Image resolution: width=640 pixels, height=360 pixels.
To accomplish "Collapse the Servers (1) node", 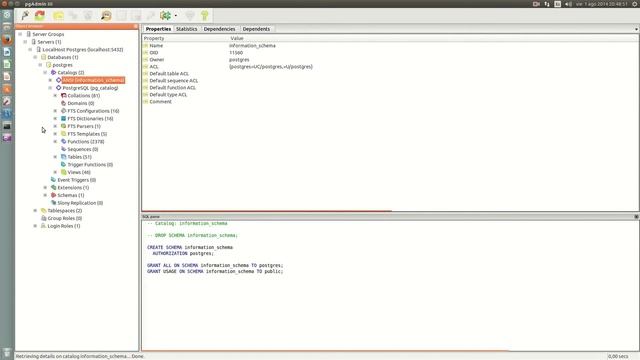I will coord(25,42).
